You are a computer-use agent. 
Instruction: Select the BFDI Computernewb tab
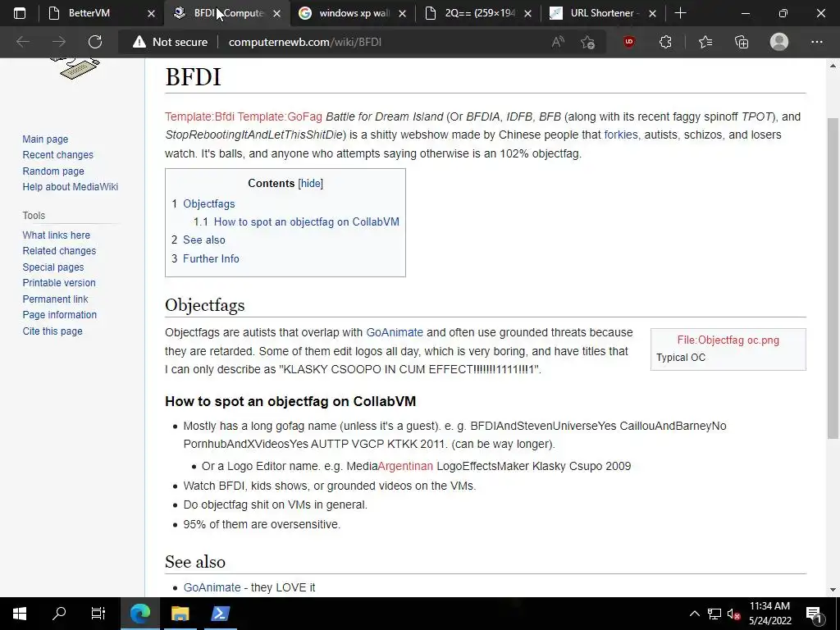click(x=228, y=13)
